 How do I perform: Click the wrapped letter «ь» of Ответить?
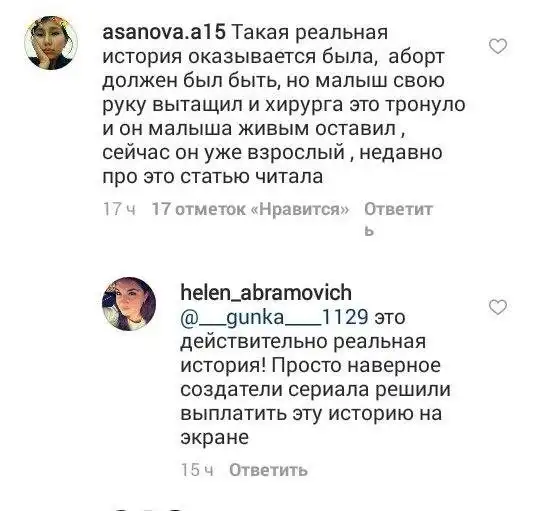369,232
